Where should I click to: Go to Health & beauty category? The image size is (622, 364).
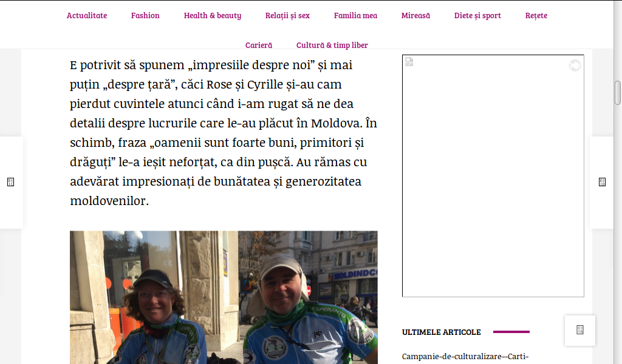212,15
